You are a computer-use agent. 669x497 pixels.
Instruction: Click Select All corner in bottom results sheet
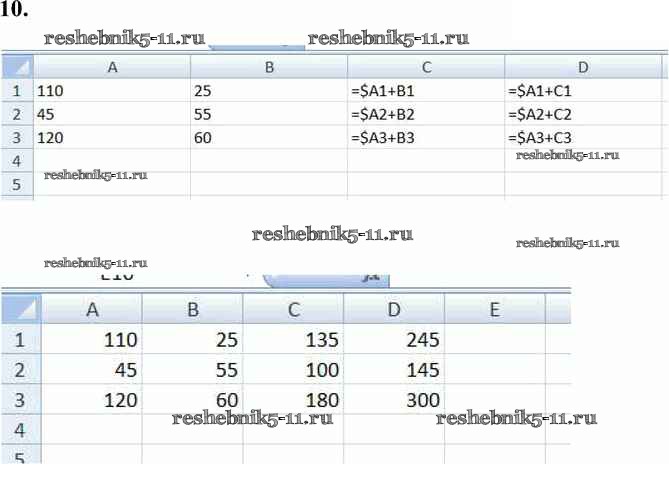[x=20, y=309]
